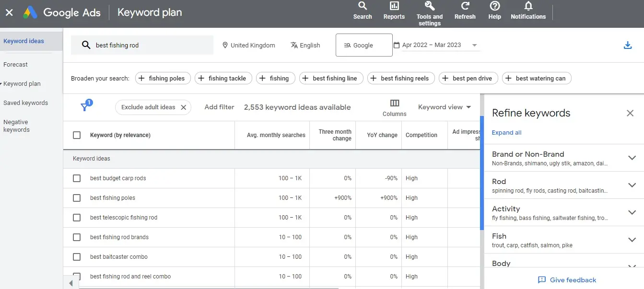The image size is (644, 289).
Task: Add best watering can suggestion
Action: (x=537, y=78)
